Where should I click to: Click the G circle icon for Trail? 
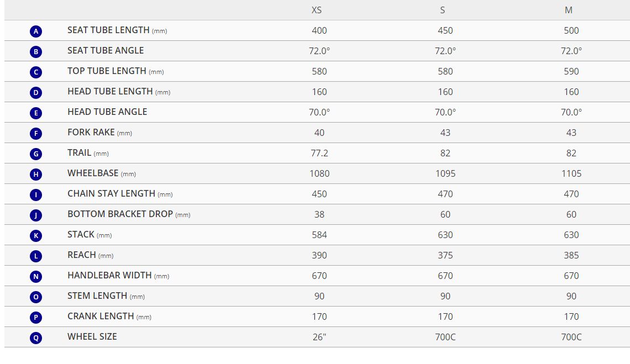(x=36, y=154)
